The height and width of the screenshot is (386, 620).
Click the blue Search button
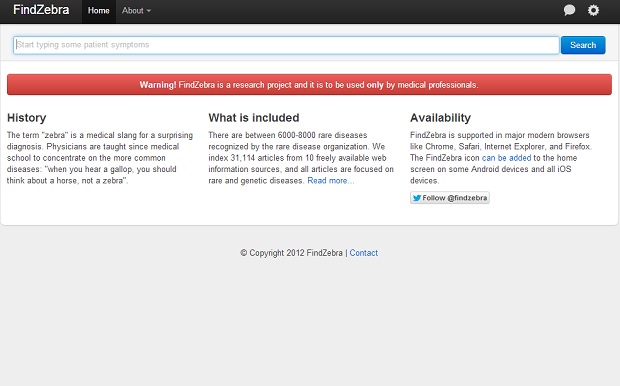tap(583, 45)
